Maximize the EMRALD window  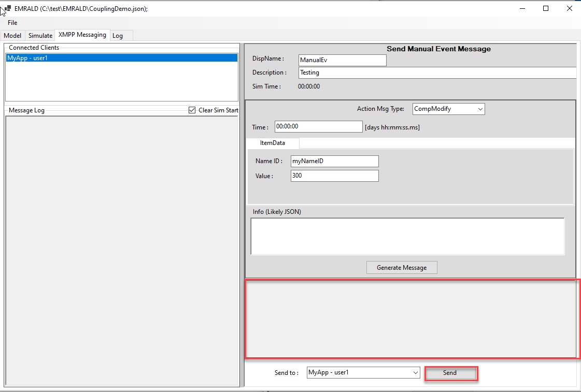[x=545, y=8]
